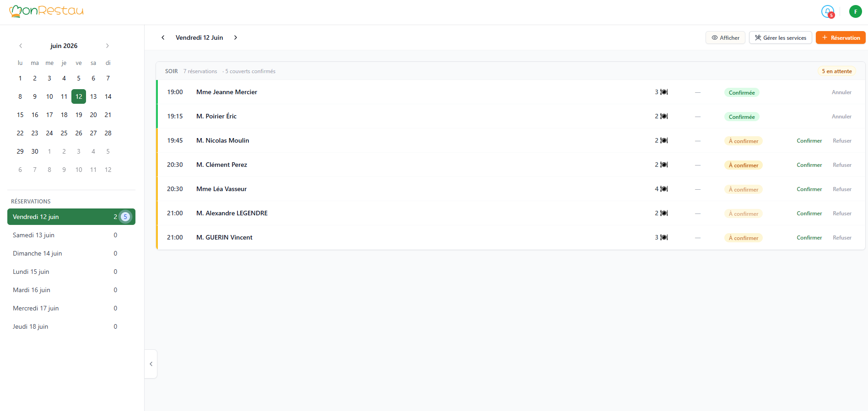The height and width of the screenshot is (411, 868).
Task: Collapse the left sidebar panel
Action: tap(151, 364)
